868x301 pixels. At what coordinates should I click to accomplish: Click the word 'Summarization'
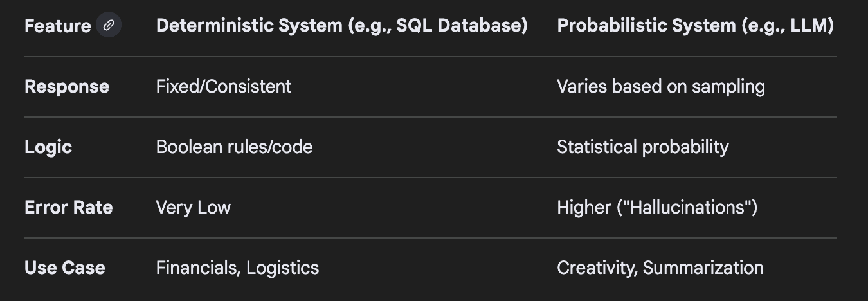(703, 268)
